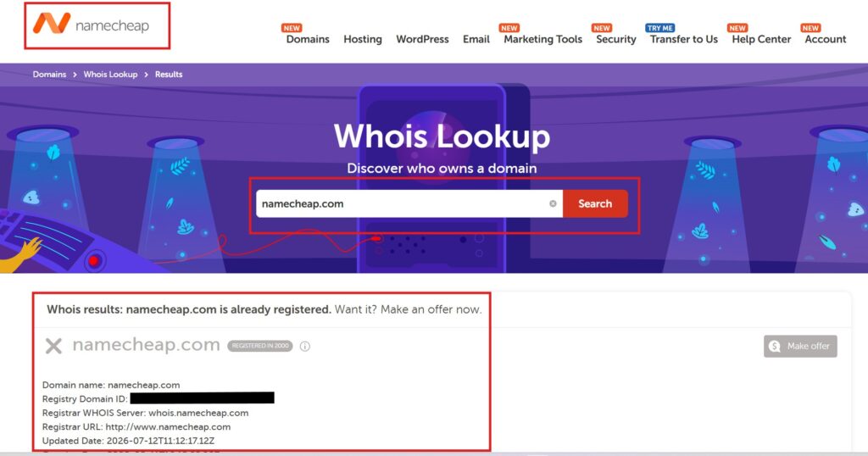Image resolution: width=868 pixels, height=456 pixels.
Task: Open the Namecheap logo homepage
Action: coord(92,25)
